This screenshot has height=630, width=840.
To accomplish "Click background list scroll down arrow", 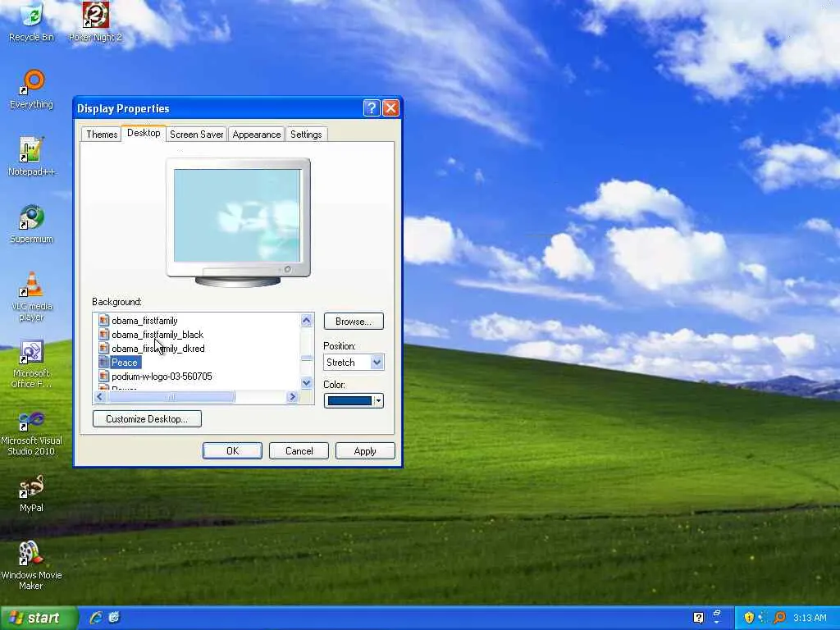I will click(307, 382).
